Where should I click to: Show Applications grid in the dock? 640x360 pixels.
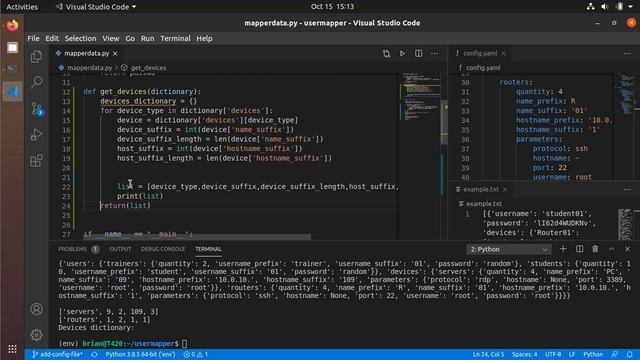(12, 349)
